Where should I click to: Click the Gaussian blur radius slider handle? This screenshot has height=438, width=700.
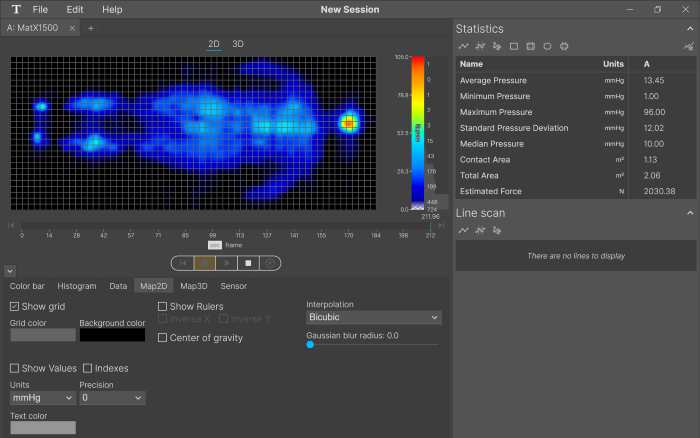pos(310,345)
